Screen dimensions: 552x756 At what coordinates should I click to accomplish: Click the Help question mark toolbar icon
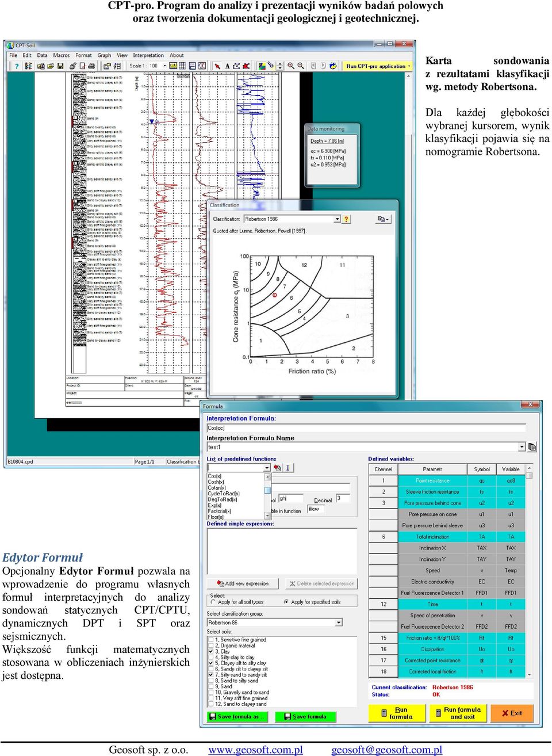[x=17, y=66]
